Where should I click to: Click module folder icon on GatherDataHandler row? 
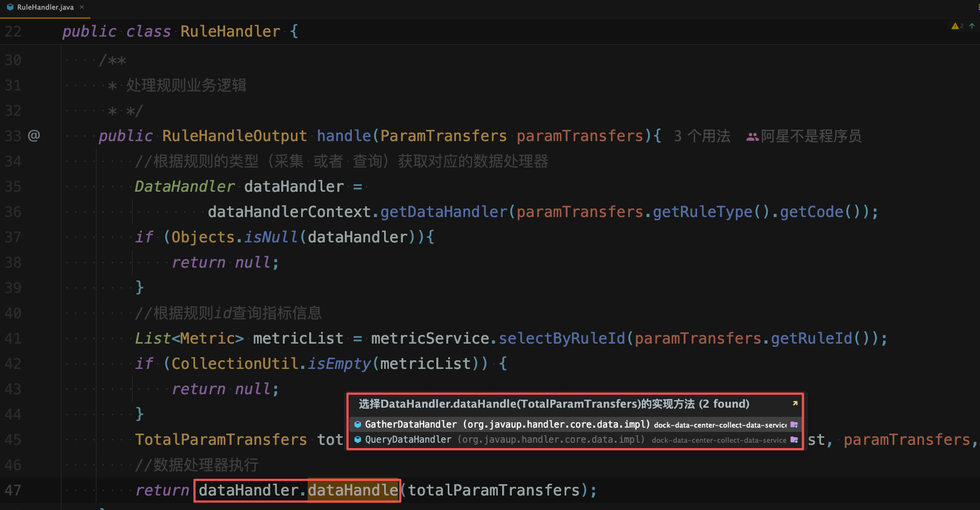(794, 424)
